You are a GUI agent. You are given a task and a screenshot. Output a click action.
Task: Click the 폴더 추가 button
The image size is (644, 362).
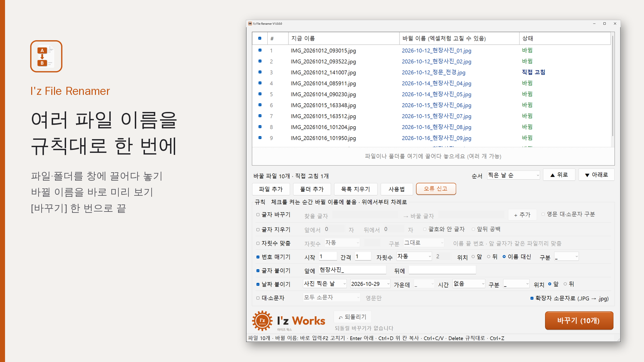click(x=312, y=189)
